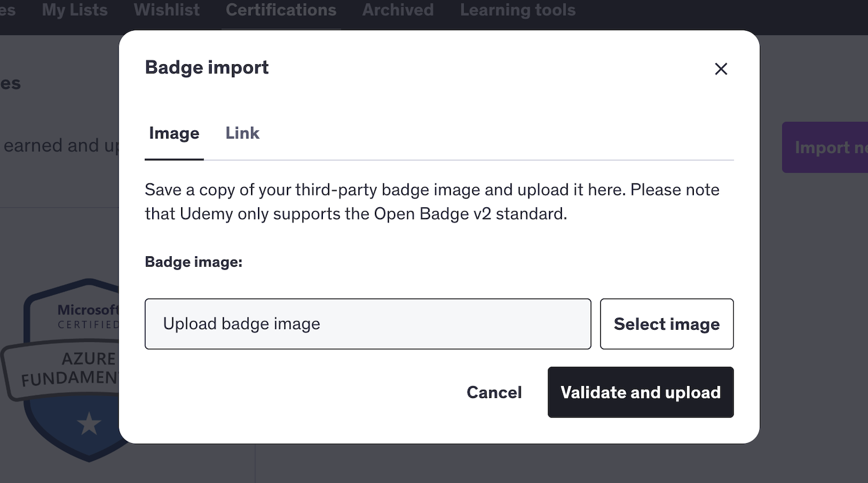View Archived courses
The height and width of the screenshot is (483, 868).
398,10
